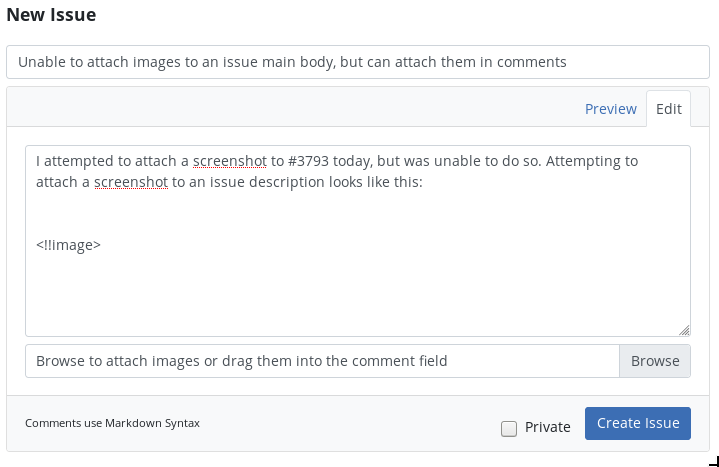
Task: Select the Edit tab
Action: tap(669, 109)
